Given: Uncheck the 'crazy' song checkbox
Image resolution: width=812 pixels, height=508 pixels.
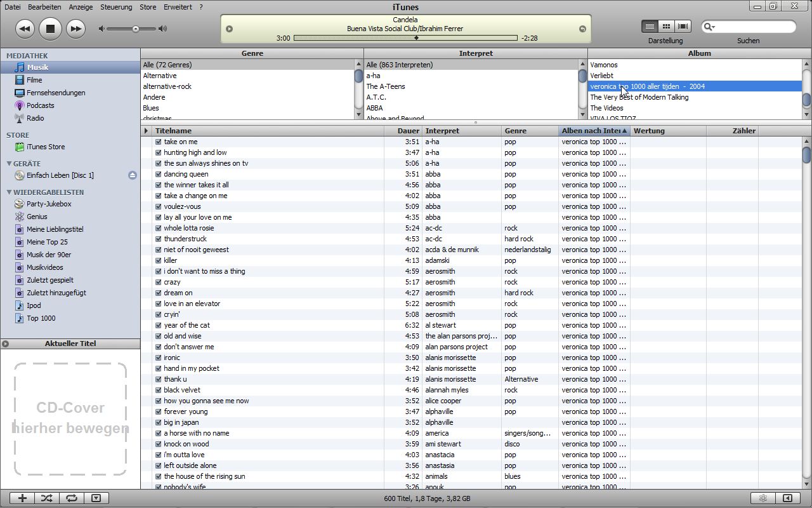Looking at the screenshot, I should (158, 282).
